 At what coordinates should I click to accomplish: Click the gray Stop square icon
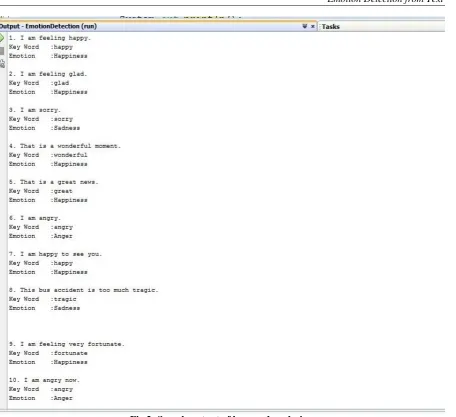2,51
